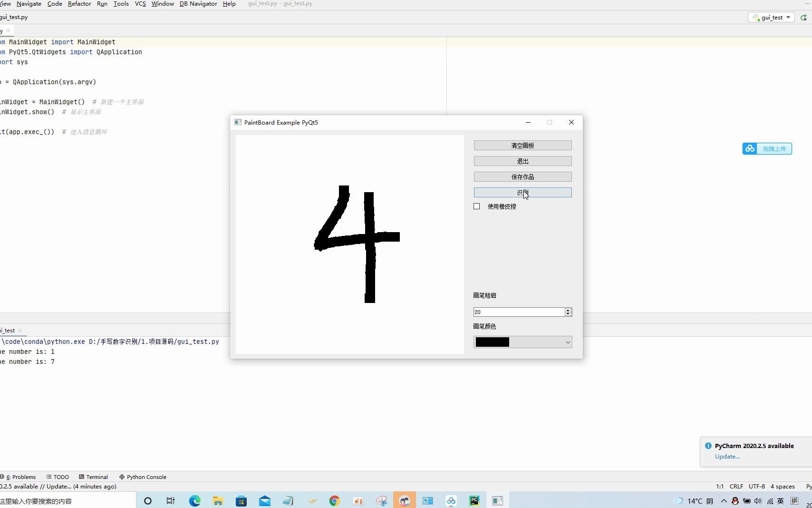Image resolution: width=812 pixels, height=508 pixels.
Task: Click the blue 拖拽上传 cloud upload widget
Action: (x=767, y=149)
